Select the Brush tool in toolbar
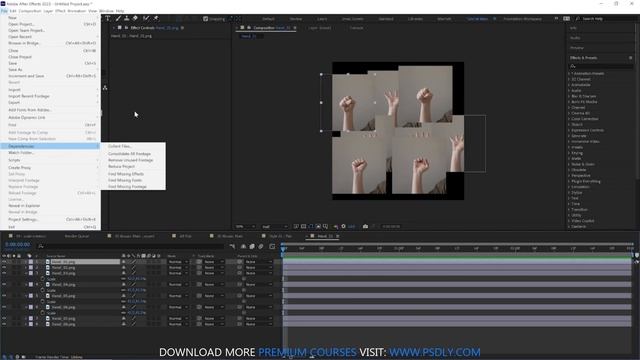Viewport: 640px width, 360px height. coord(118,18)
